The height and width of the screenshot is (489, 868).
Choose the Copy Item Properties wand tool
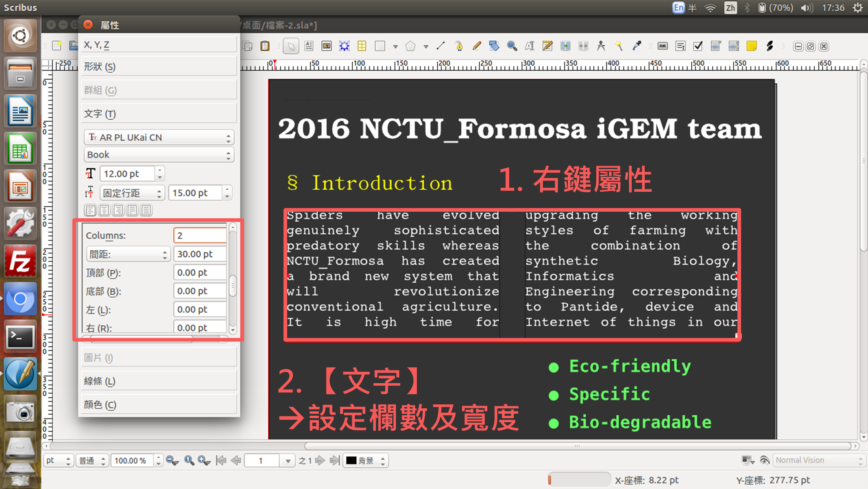coord(619,46)
